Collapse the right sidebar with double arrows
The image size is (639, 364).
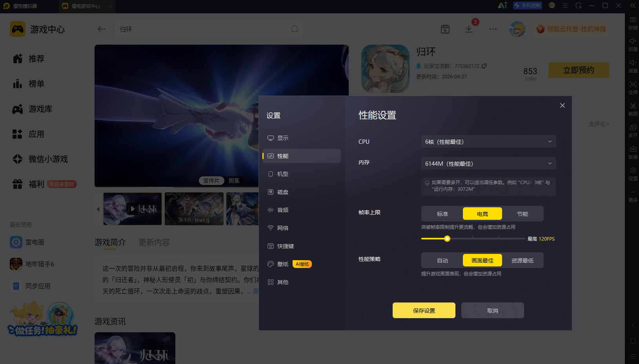[x=633, y=5]
